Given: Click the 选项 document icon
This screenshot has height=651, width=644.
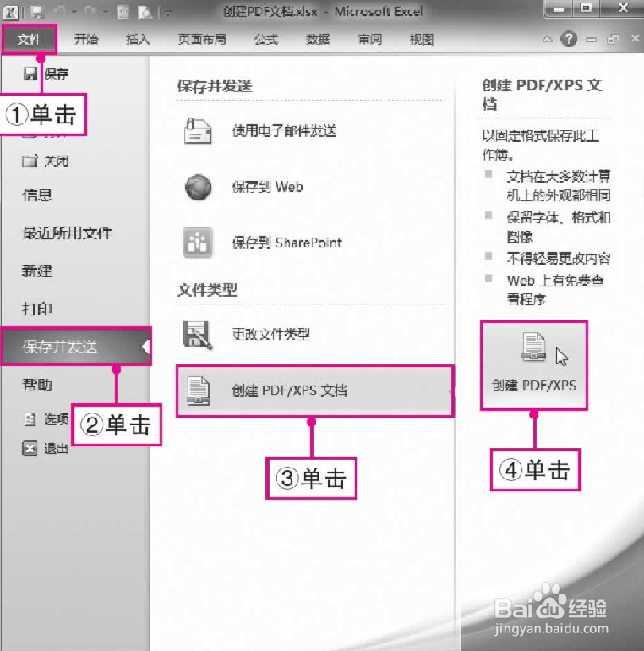Looking at the screenshot, I should pos(30,419).
